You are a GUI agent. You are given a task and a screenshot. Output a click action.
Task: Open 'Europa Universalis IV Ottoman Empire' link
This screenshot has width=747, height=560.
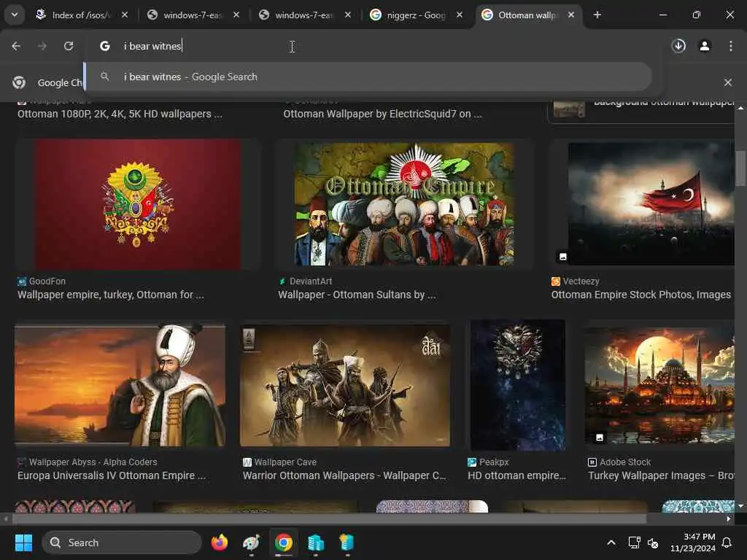pyautogui.click(x=112, y=475)
